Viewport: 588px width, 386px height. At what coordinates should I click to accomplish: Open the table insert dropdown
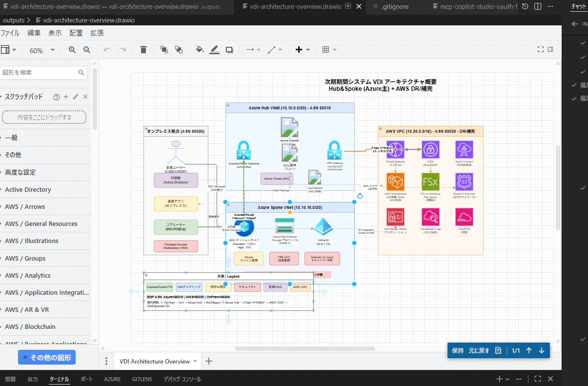tap(329, 50)
